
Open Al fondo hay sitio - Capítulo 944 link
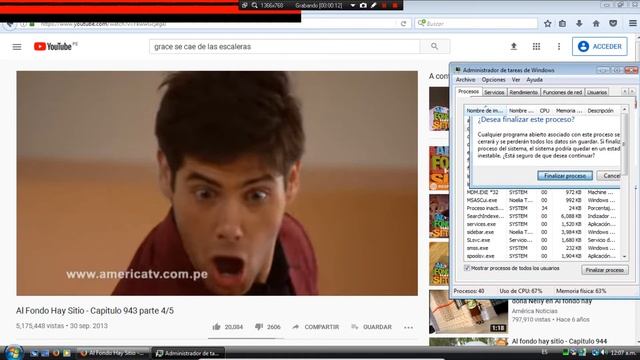pos(559,341)
